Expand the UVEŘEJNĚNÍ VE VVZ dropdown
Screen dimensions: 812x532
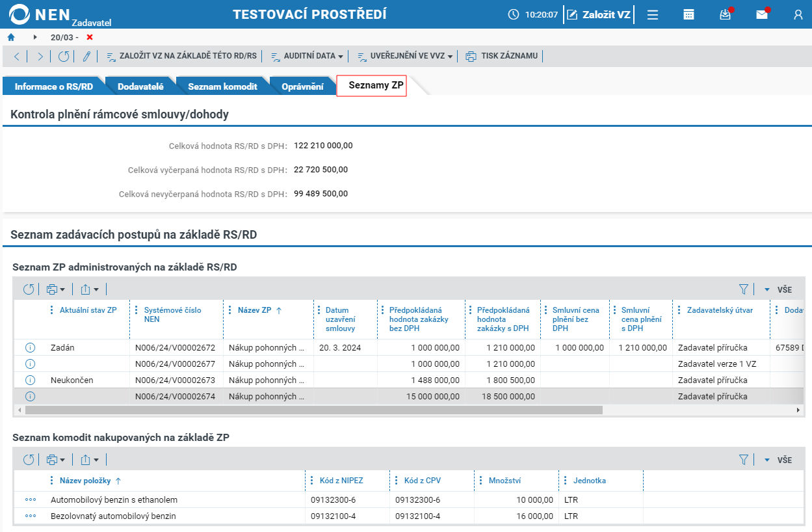point(404,56)
